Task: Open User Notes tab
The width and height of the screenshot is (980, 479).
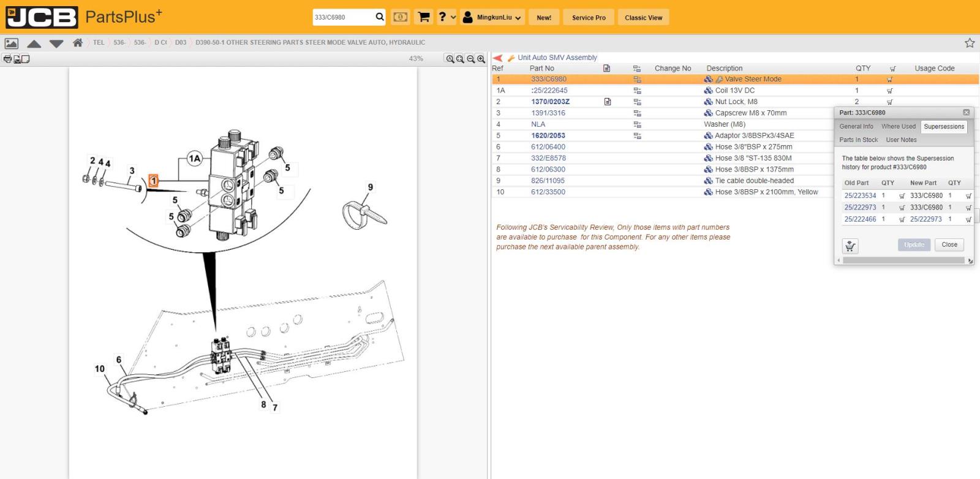Action: [901, 140]
